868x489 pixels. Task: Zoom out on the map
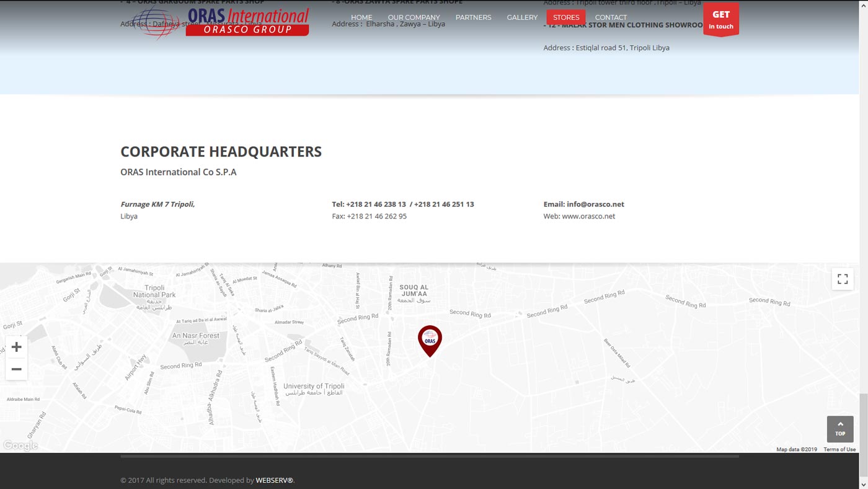pyautogui.click(x=17, y=369)
